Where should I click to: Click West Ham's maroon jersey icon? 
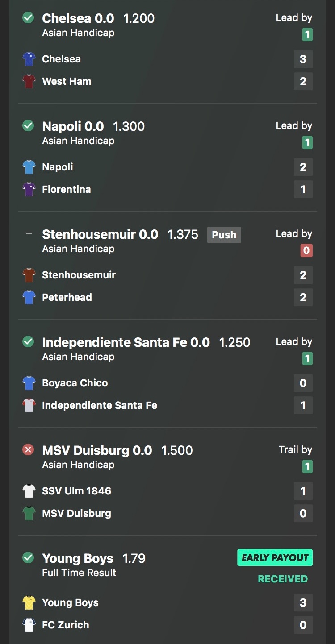29,81
